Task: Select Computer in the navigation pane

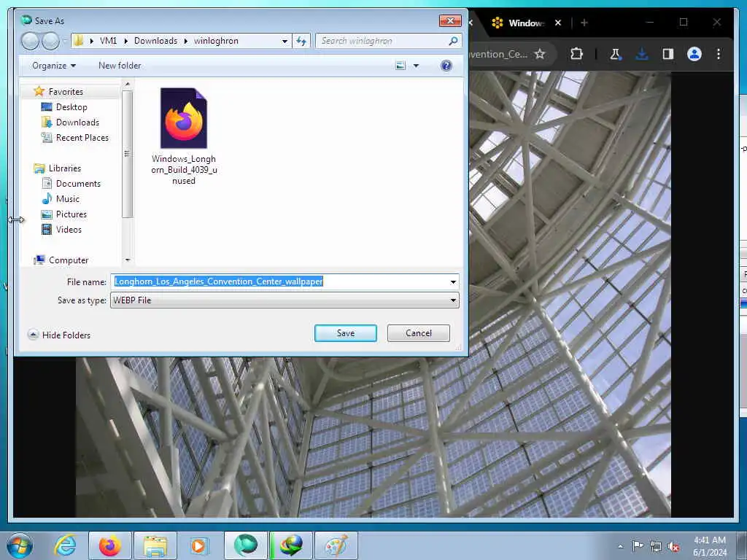Action: point(68,260)
